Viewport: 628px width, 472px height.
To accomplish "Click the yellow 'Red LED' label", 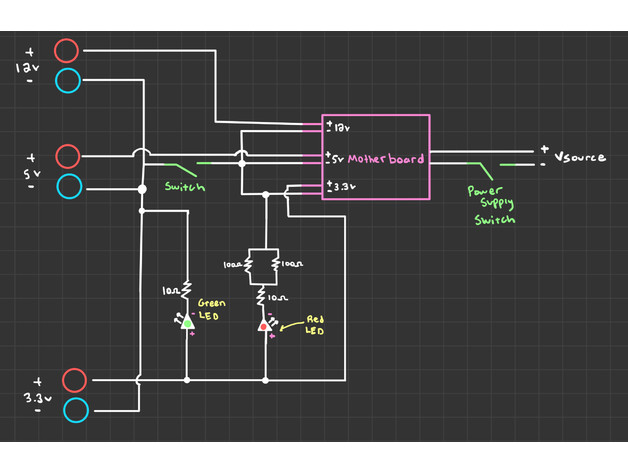I will 314,325.
